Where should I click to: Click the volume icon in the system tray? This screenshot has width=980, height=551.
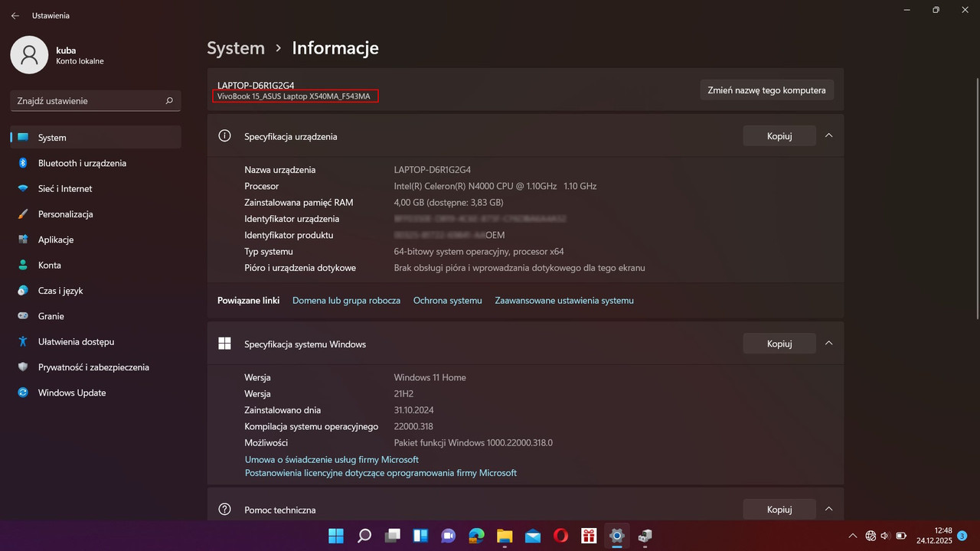[885, 536]
